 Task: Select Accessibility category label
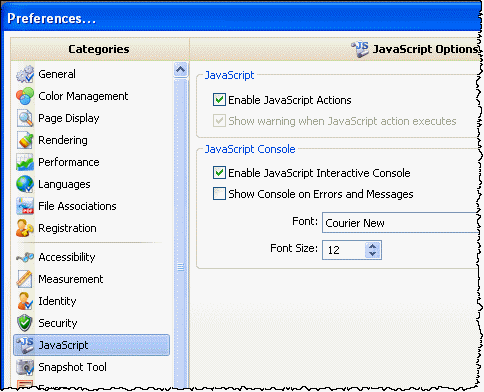tap(67, 257)
